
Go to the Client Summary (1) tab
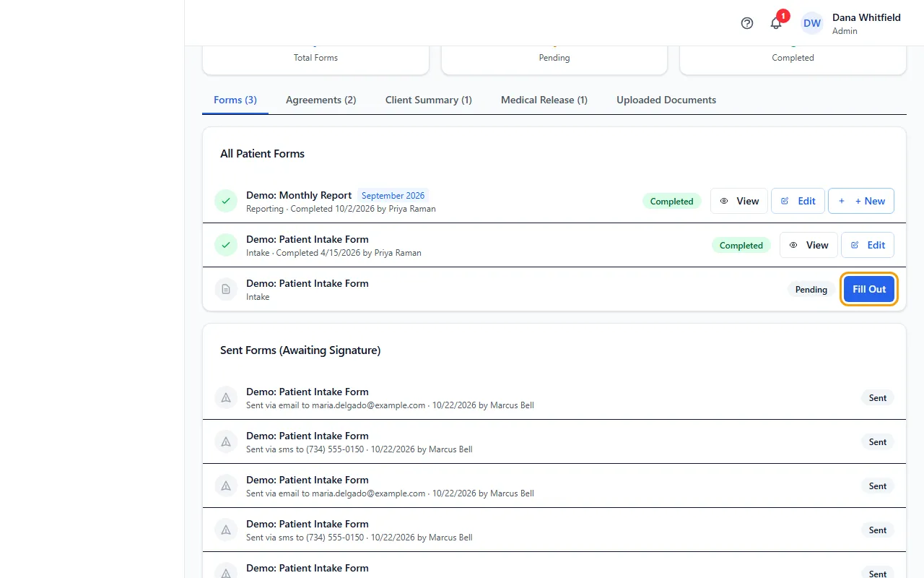point(429,100)
